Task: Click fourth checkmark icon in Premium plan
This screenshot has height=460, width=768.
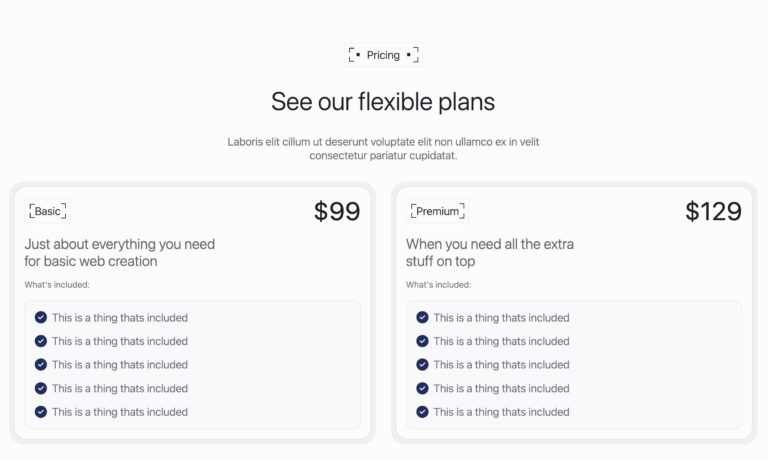Action: pyautogui.click(x=422, y=388)
